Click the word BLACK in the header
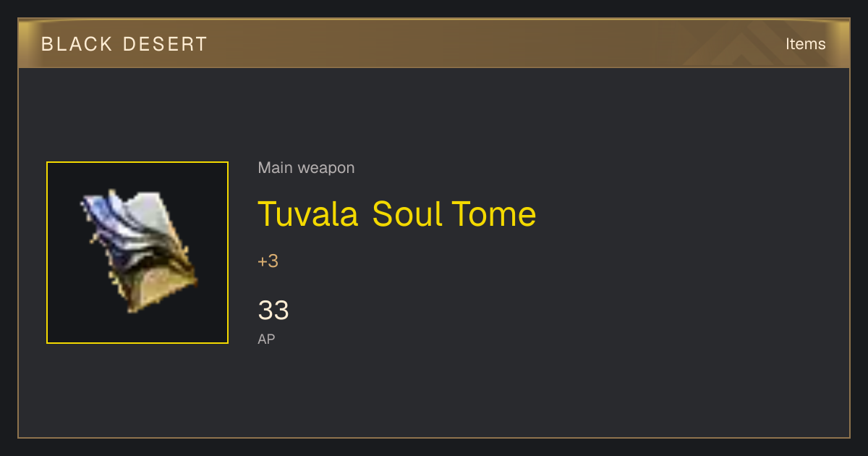The image size is (868, 456). [77, 44]
